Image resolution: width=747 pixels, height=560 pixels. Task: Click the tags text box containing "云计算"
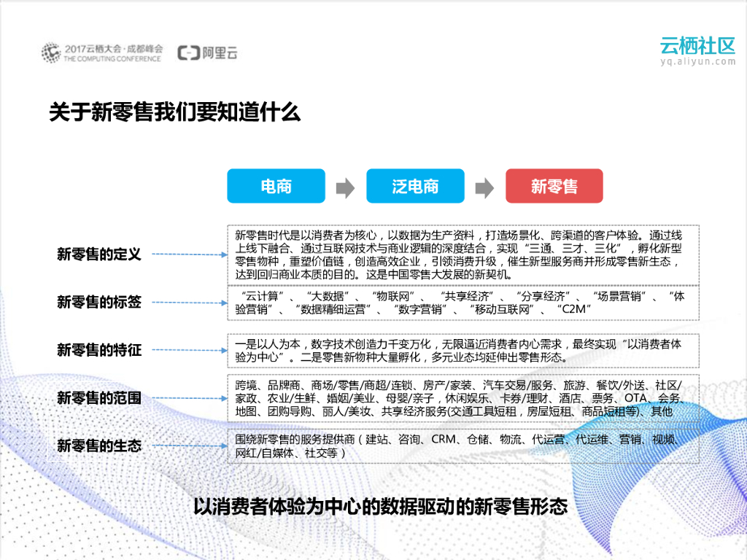coord(463,303)
